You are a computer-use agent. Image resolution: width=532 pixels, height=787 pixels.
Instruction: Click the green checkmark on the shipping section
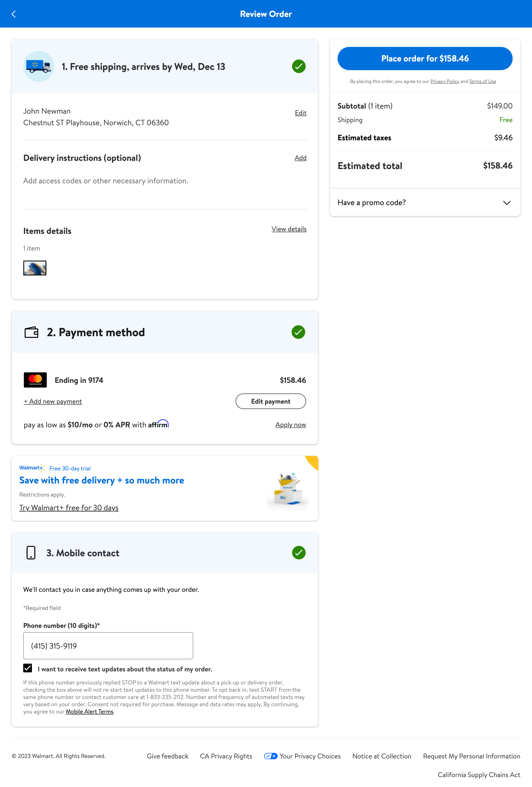[x=298, y=66]
